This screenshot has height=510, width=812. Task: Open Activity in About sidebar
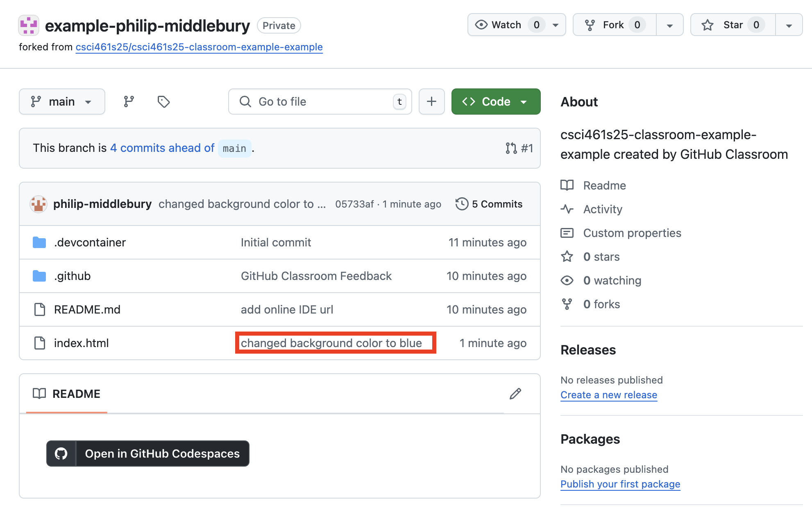point(602,209)
